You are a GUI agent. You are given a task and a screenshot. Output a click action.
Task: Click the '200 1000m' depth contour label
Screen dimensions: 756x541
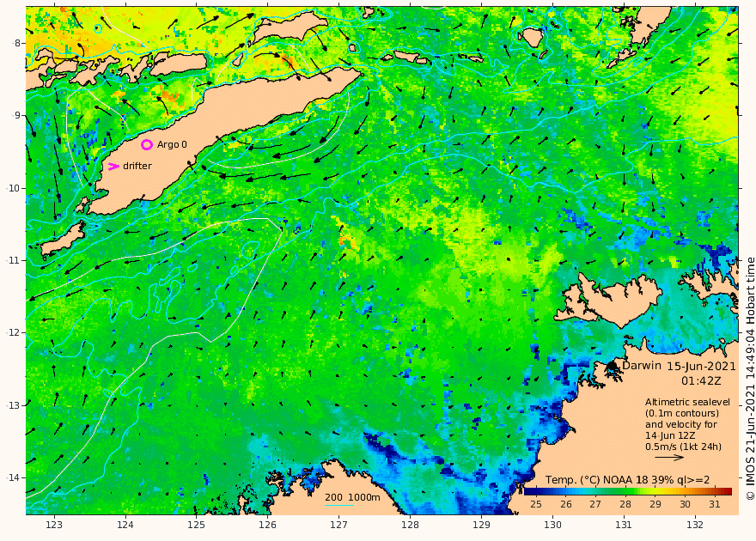[352, 497]
